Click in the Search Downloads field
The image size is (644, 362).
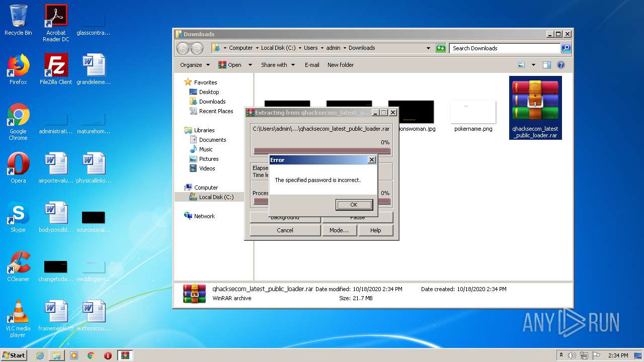pyautogui.click(x=504, y=48)
